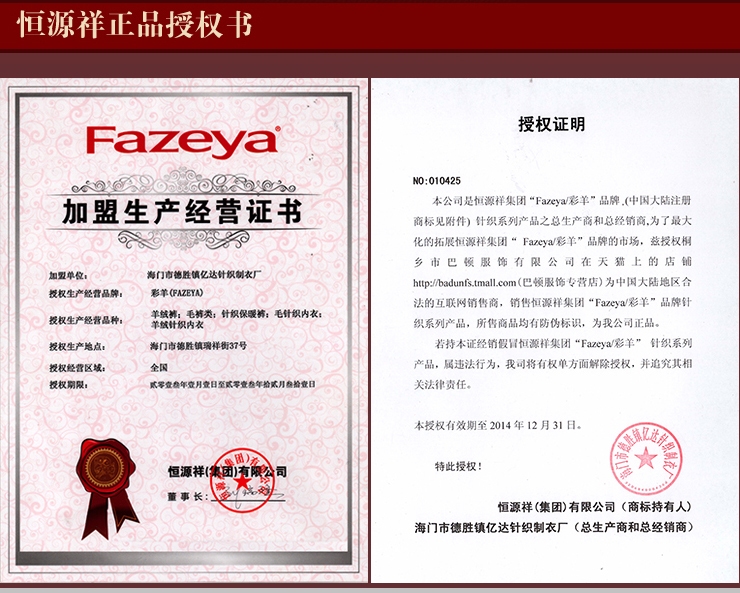Click the 加盟单位 label
The width and height of the screenshot is (740, 593).
[x=68, y=276]
